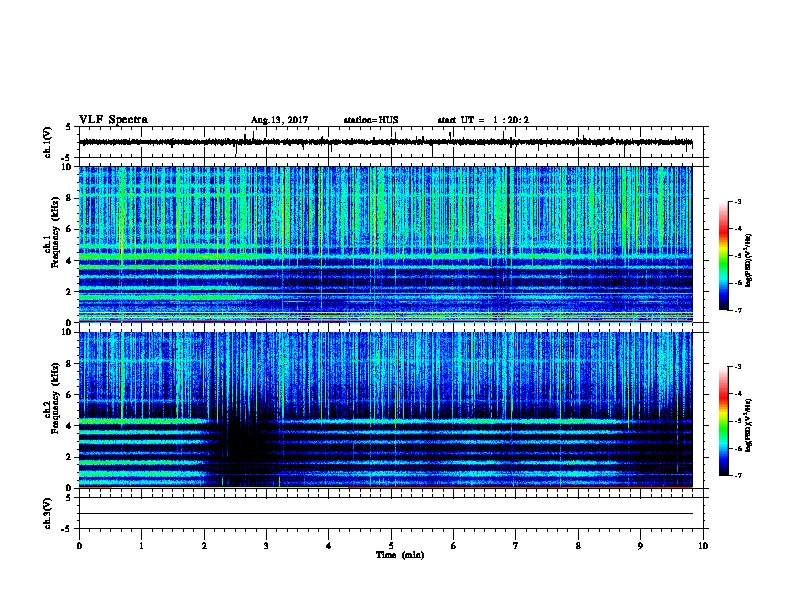Click the ch.3(V) axis "-5" tick value
792x612 pixels.
pos(67,529)
